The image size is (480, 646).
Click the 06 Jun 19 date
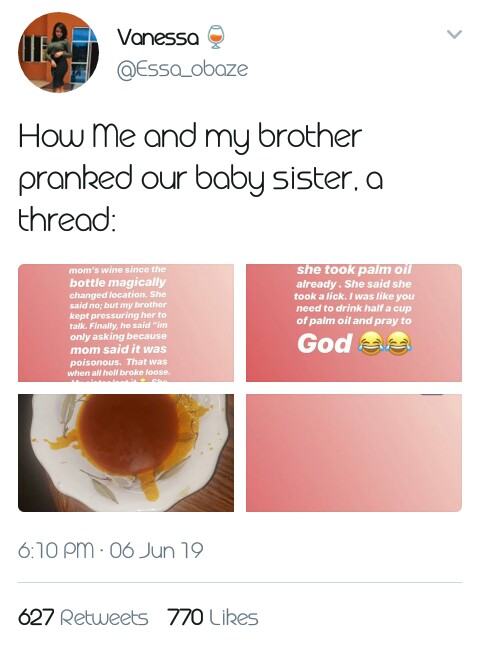pos(156,550)
